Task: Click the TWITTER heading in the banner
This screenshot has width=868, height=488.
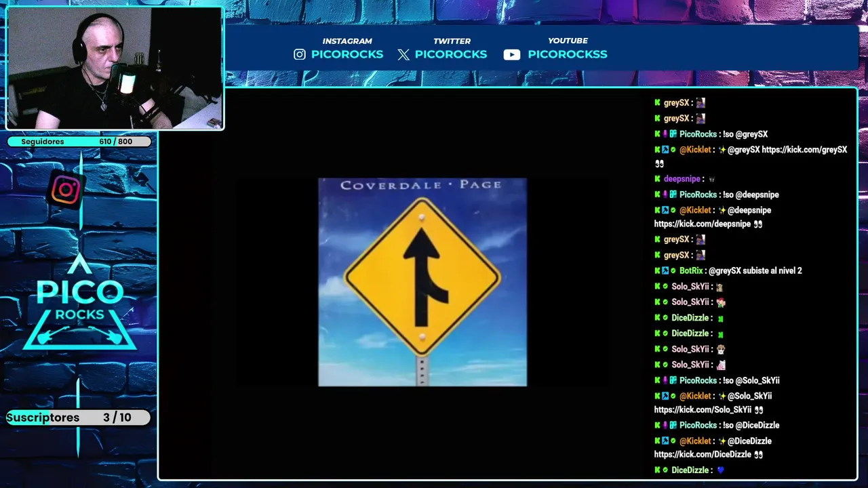Action: (452, 41)
